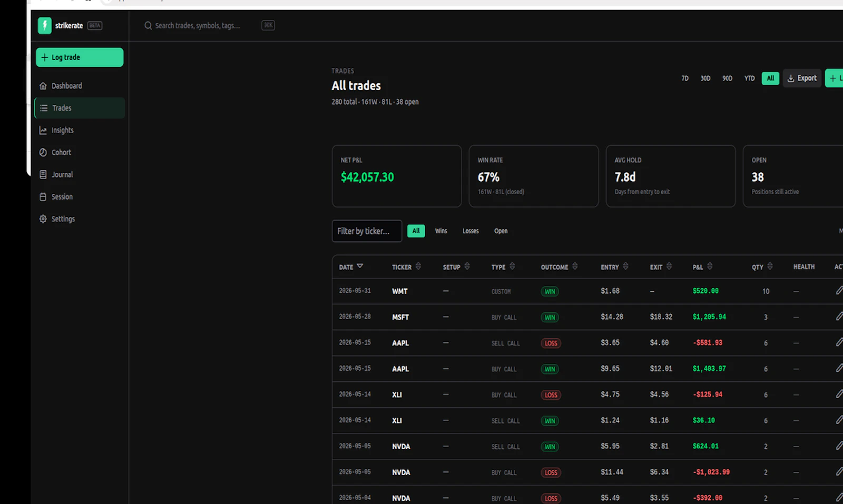Click the Trades list icon

[x=44, y=108]
